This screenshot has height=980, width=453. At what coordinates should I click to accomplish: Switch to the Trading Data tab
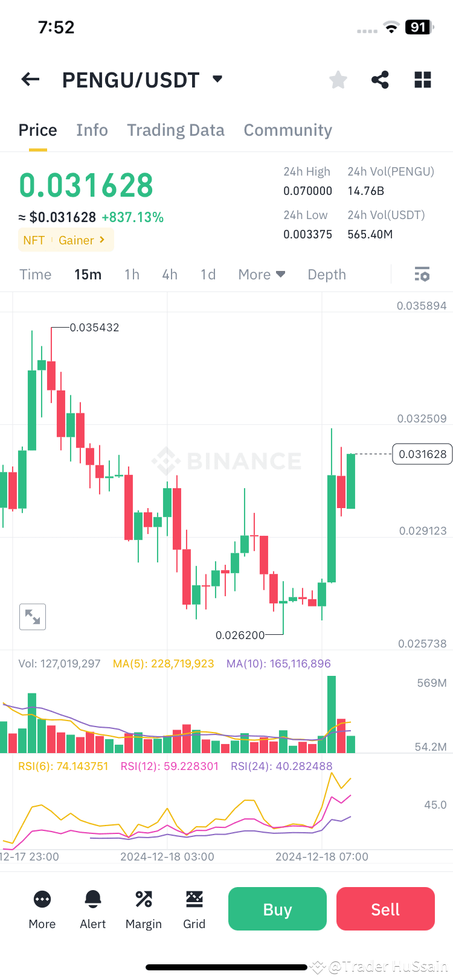pyautogui.click(x=176, y=130)
